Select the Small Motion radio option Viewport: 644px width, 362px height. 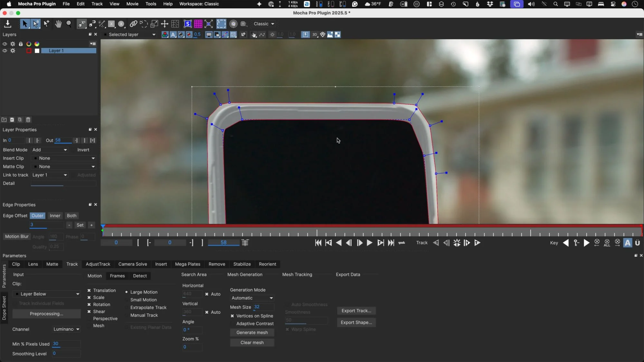tap(127, 300)
